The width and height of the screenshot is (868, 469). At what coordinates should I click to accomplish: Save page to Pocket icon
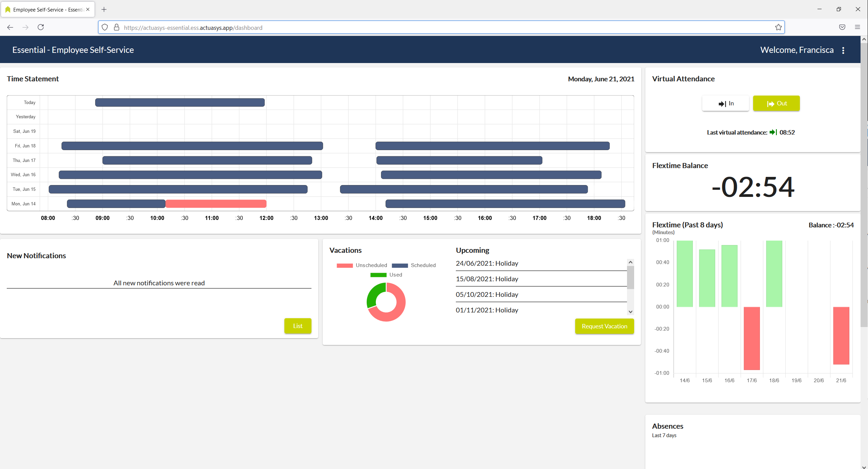tap(842, 27)
